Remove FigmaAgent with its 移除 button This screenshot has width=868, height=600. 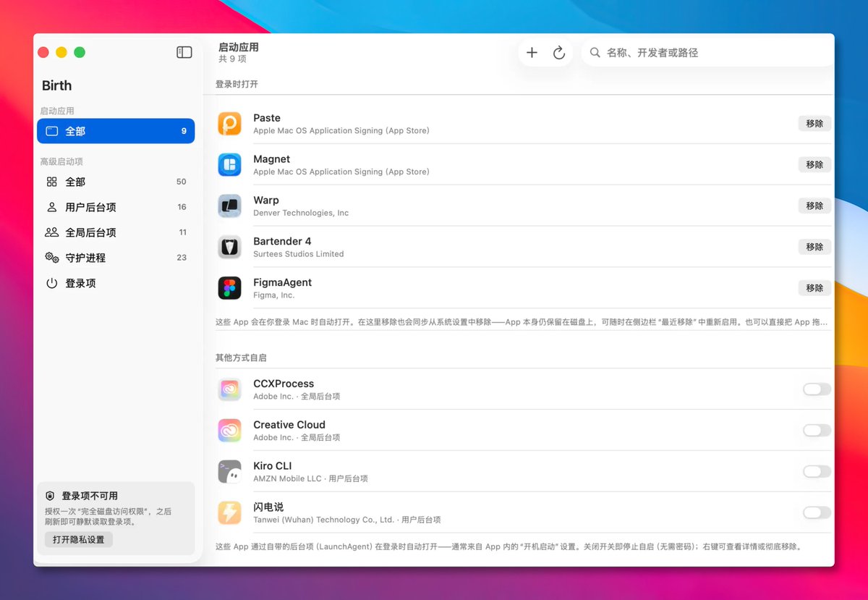coord(814,288)
